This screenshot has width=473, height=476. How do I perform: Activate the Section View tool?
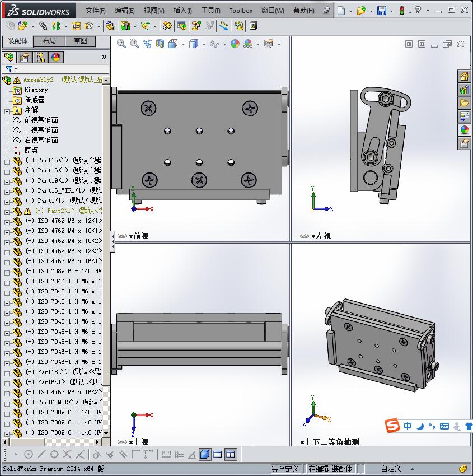pyautogui.click(x=161, y=42)
